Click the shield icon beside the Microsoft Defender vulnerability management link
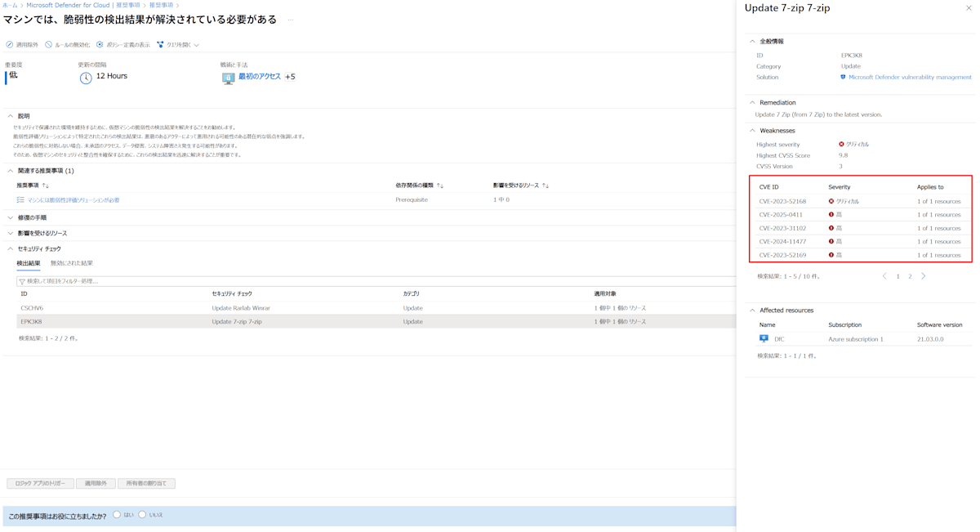Viewport: 980px width, 532px height. (843, 77)
